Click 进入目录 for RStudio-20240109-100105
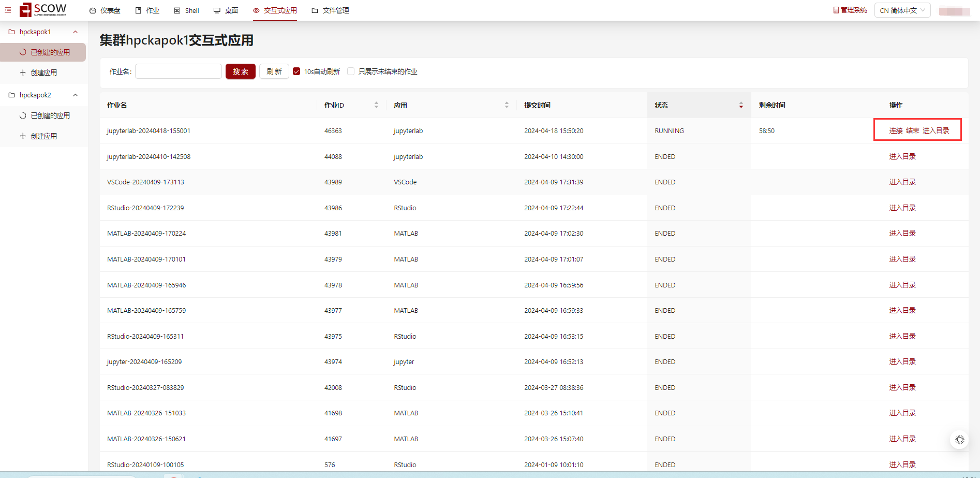This screenshot has width=980, height=478. pyautogui.click(x=902, y=465)
